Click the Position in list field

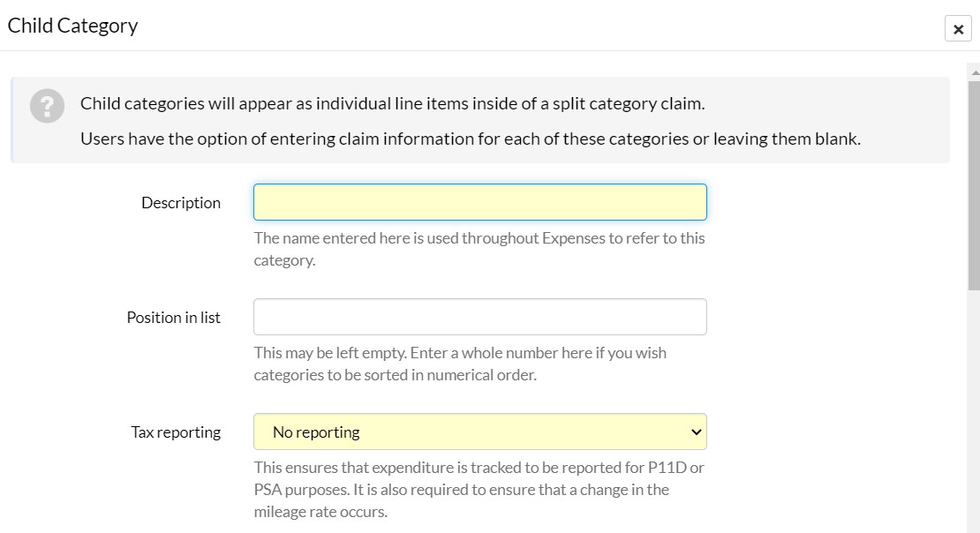click(480, 317)
